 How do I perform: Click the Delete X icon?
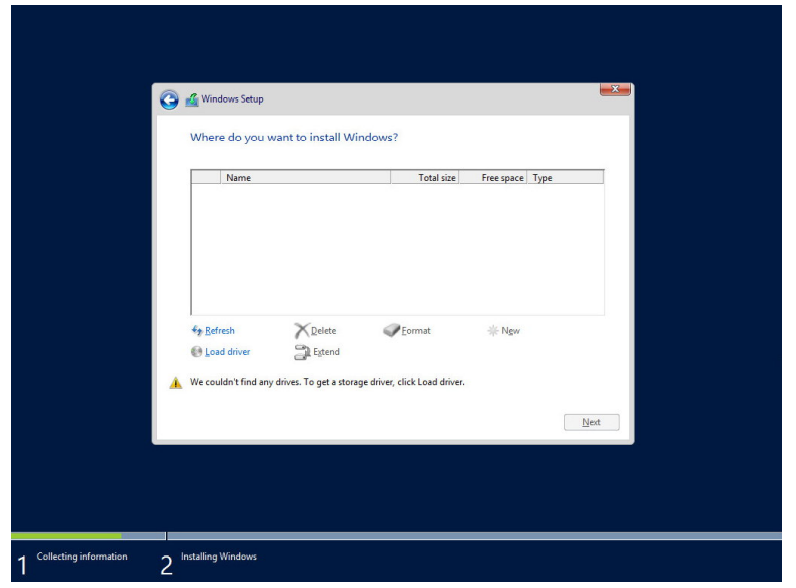[302, 331]
